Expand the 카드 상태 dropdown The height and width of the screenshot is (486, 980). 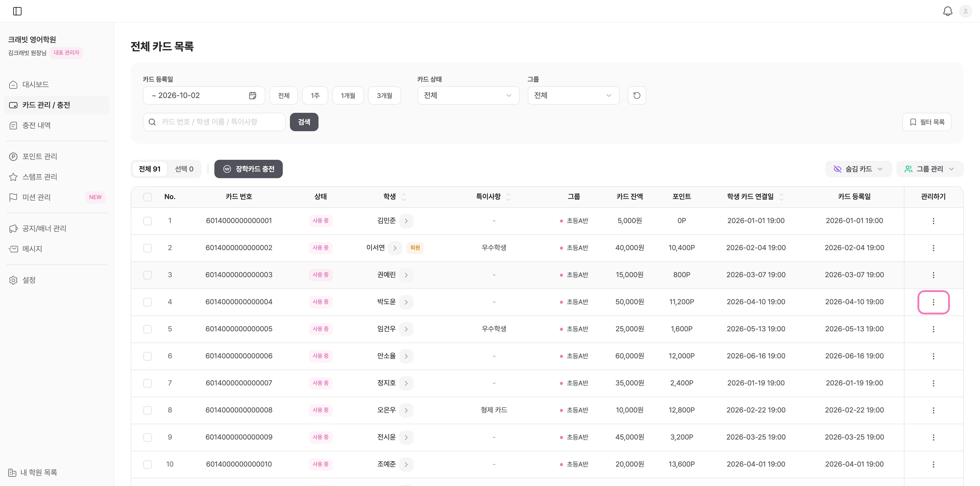pyautogui.click(x=468, y=95)
